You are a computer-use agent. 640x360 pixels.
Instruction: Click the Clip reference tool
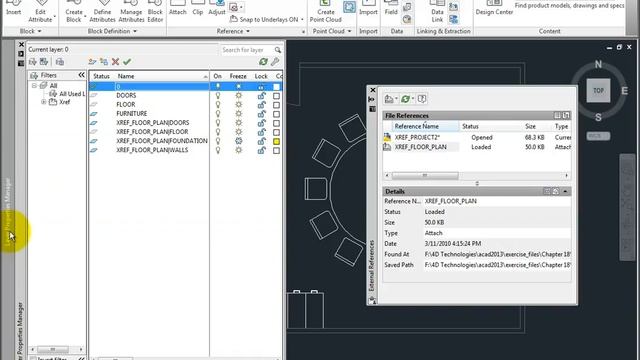click(x=198, y=8)
